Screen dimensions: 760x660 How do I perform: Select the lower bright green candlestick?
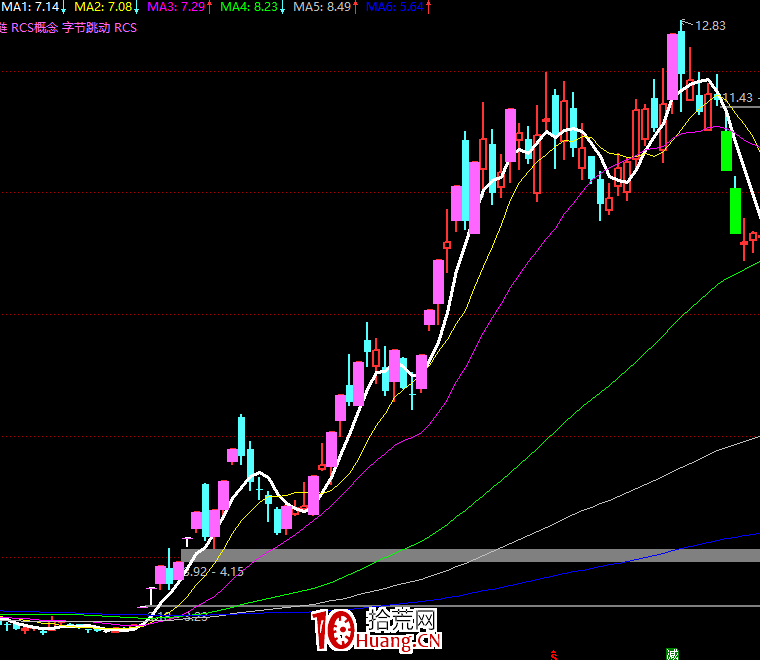pyautogui.click(x=735, y=210)
